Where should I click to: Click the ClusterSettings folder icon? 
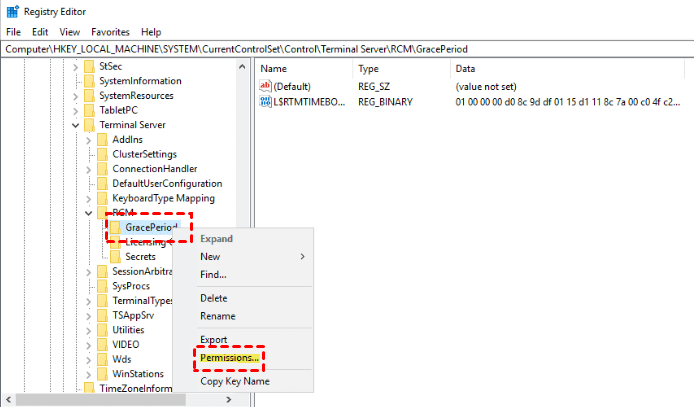pos(103,154)
